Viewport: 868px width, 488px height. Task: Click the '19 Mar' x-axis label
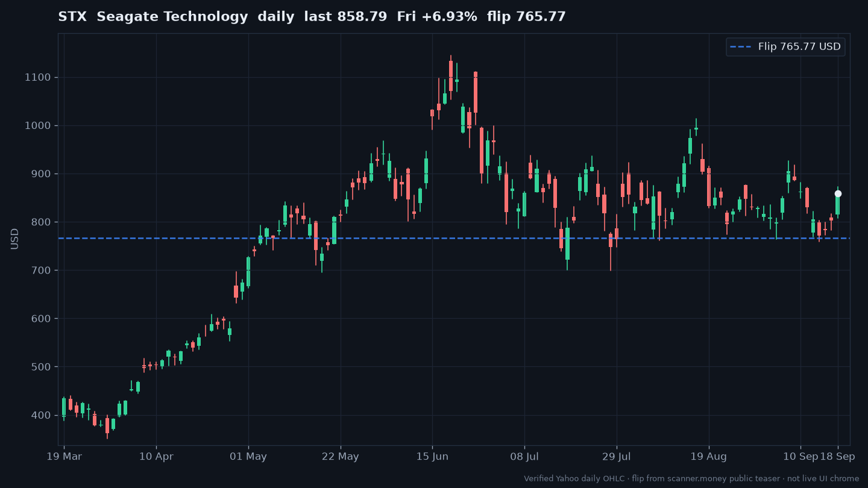point(64,457)
